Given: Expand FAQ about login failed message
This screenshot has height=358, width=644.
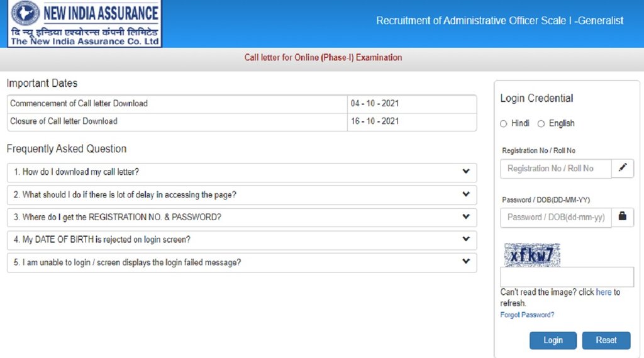Looking at the screenshot, I should (x=241, y=262).
